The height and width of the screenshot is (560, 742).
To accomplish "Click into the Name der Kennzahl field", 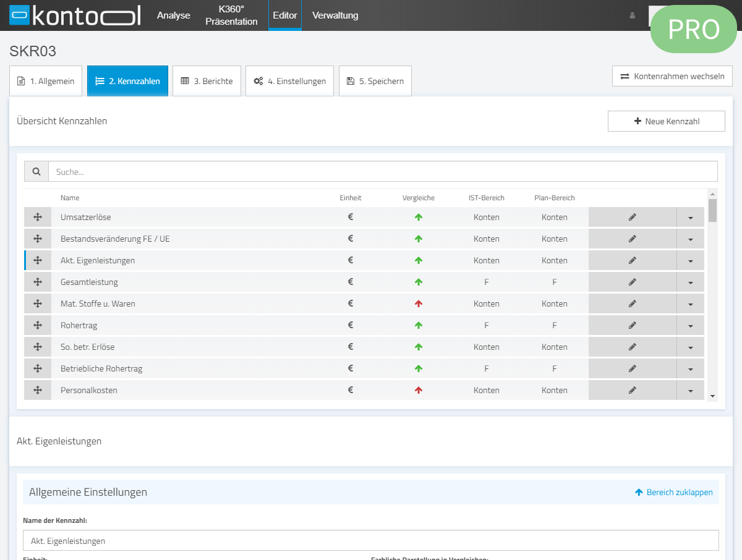I will coord(370,541).
